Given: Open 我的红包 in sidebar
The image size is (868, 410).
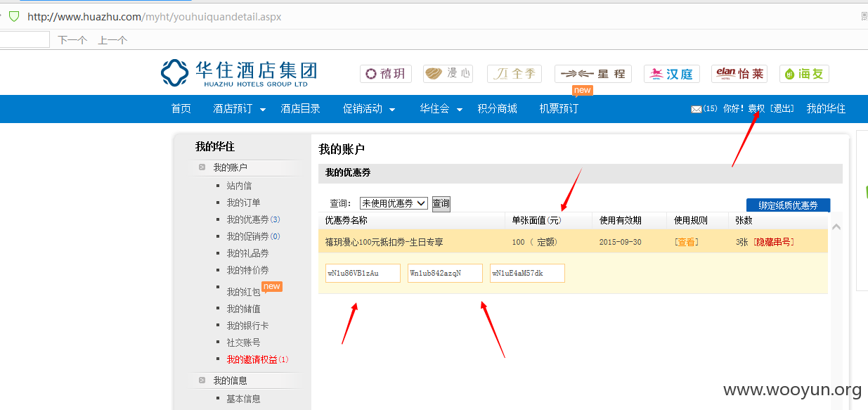Looking at the screenshot, I should (x=243, y=292).
